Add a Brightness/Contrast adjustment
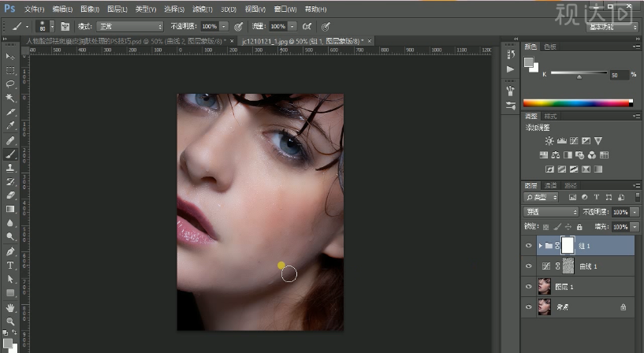 tap(549, 141)
